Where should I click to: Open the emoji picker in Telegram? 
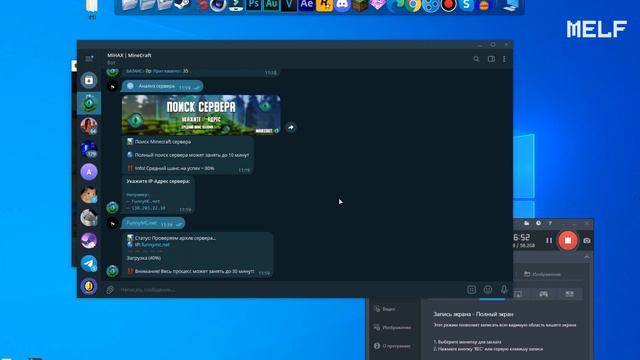pos(488,289)
